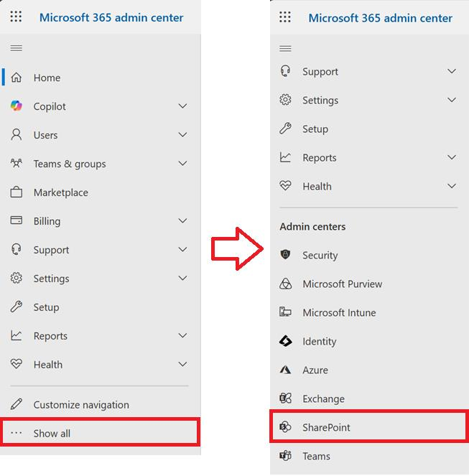Click the colorful Copilot icon
Image resolution: width=469 pixels, height=476 pixels.
[16, 106]
